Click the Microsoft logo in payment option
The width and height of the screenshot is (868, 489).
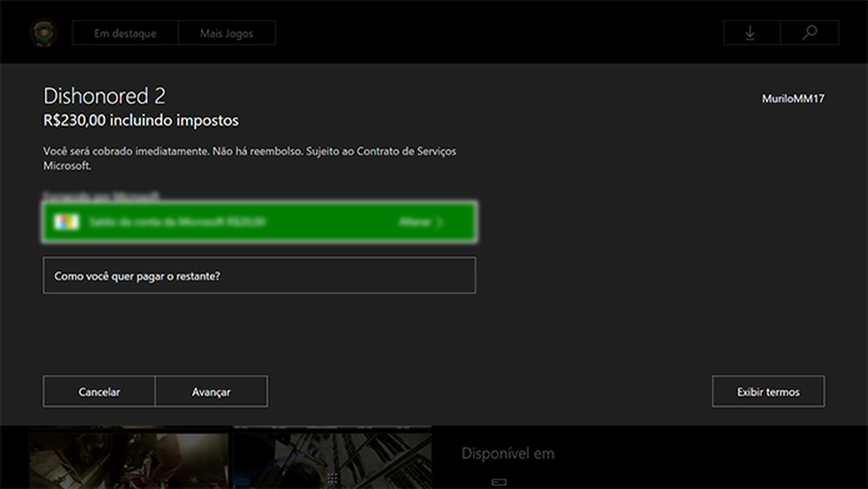[x=66, y=222]
